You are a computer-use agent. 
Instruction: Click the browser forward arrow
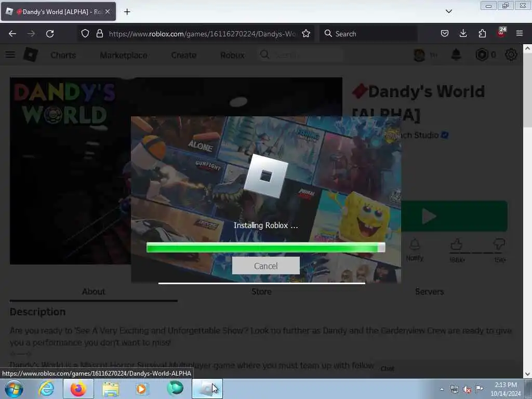pyautogui.click(x=31, y=34)
